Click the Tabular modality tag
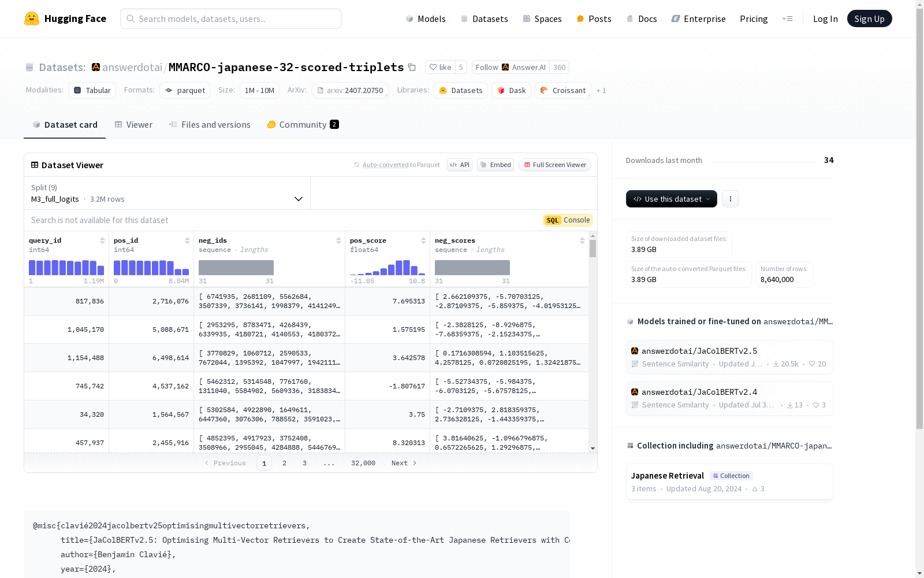The image size is (924, 578). coord(92,90)
